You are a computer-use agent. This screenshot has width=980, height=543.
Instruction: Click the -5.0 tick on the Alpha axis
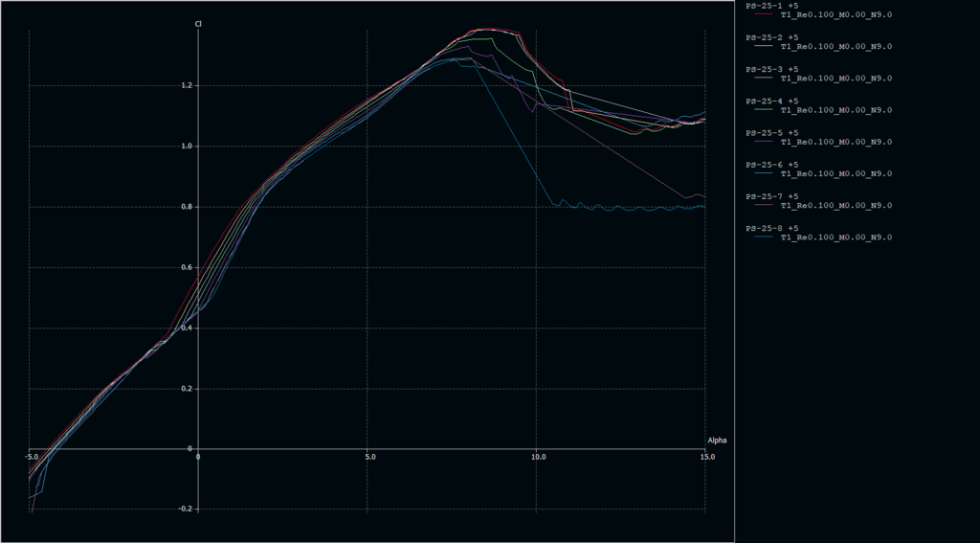(x=29, y=457)
